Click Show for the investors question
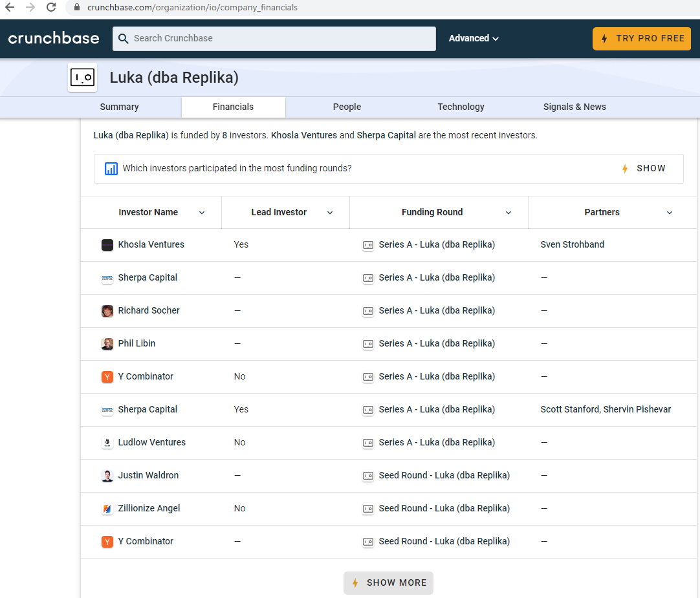 pyautogui.click(x=644, y=168)
